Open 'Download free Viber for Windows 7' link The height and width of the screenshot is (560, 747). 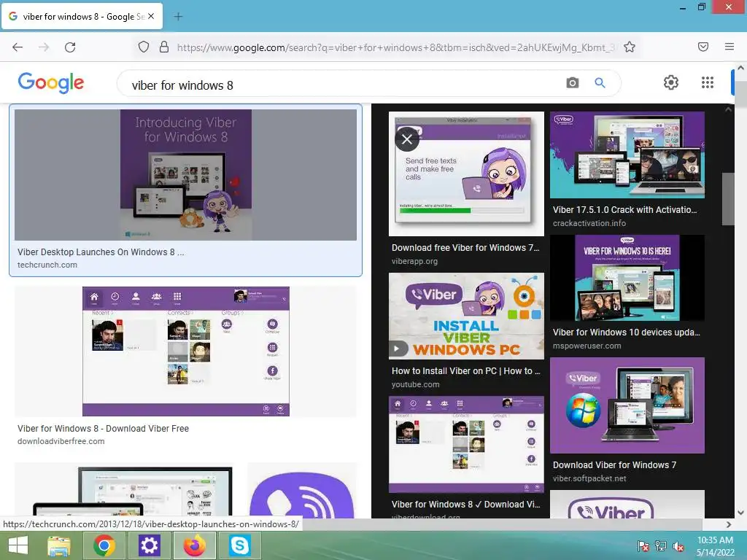465,248
